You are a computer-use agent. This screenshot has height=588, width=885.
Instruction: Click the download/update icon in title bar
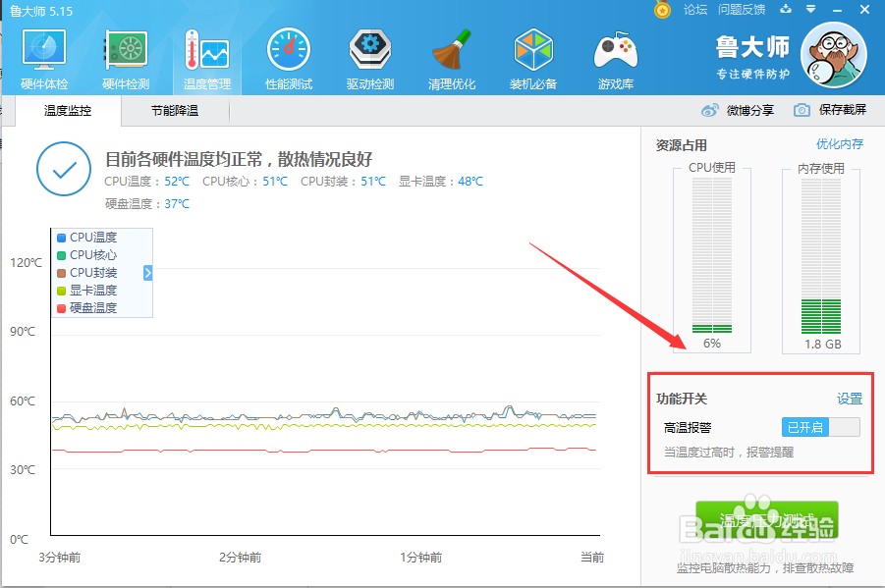786,9
